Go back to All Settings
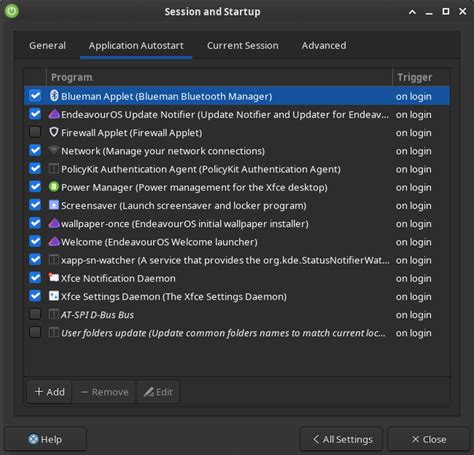The width and height of the screenshot is (474, 455). 341,439
